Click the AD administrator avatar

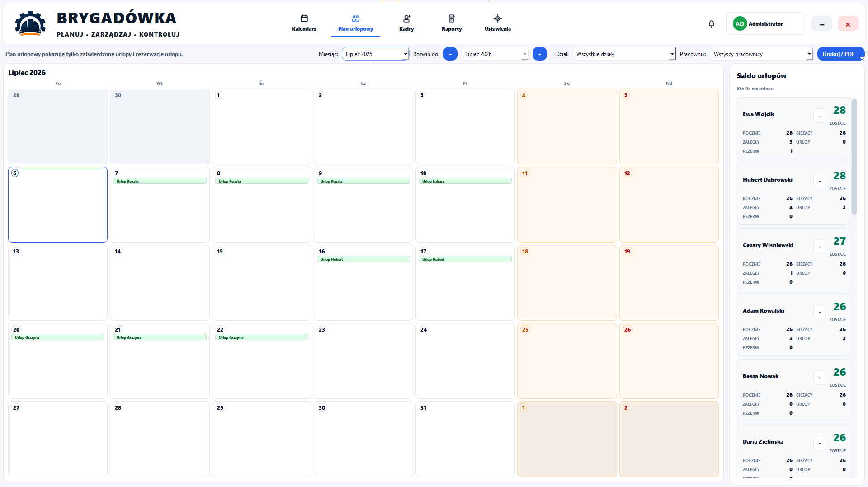click(x=740, y=24)
